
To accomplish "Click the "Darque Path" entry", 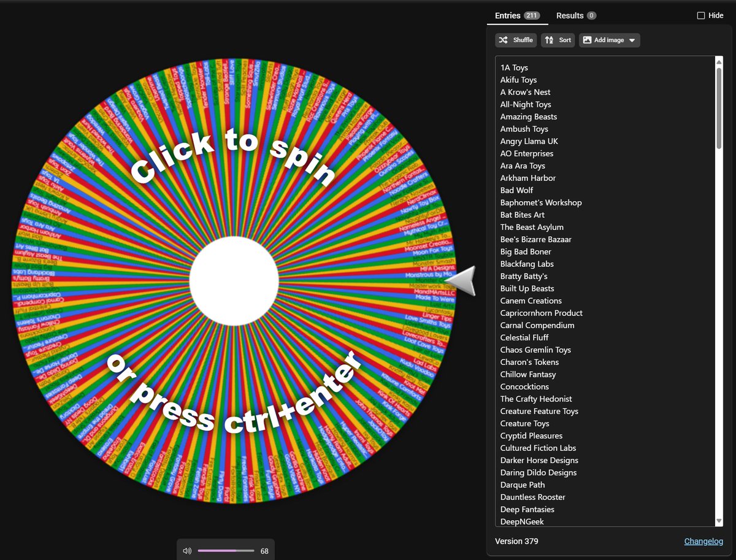I will click(x=522, y=485).
